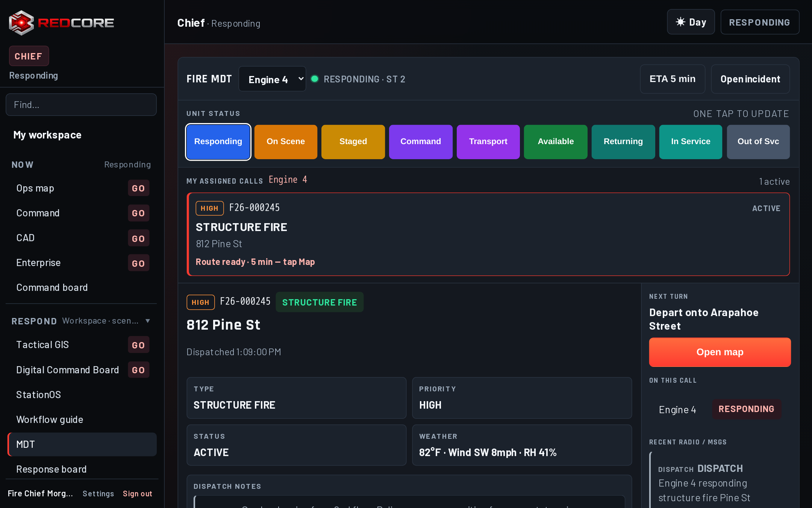Image resolution: width=812 pixels, height=508 pixels.
Task: Click the Settings link
Action: tap(98, 494)
